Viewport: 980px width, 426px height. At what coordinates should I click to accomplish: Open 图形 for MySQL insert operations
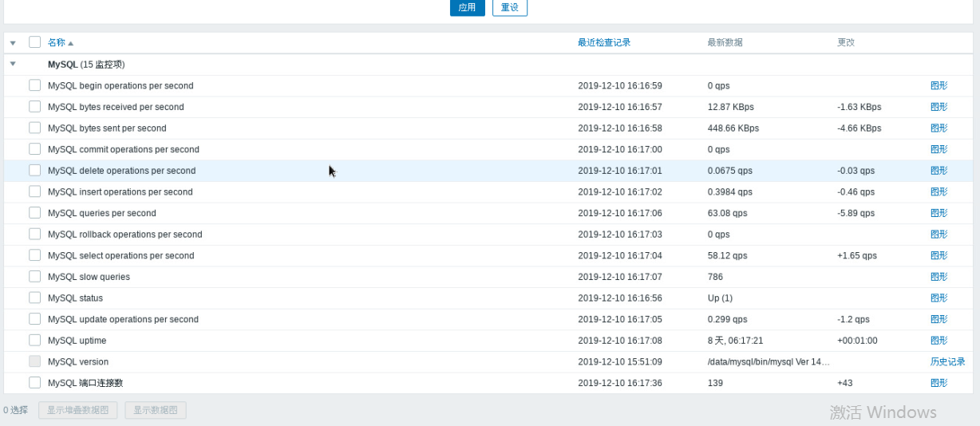pos(939,191)
